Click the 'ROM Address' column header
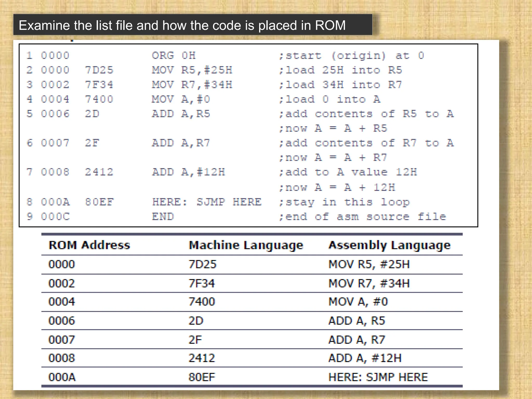This screenshot has height=399, width=532. (x=89, y=245)
